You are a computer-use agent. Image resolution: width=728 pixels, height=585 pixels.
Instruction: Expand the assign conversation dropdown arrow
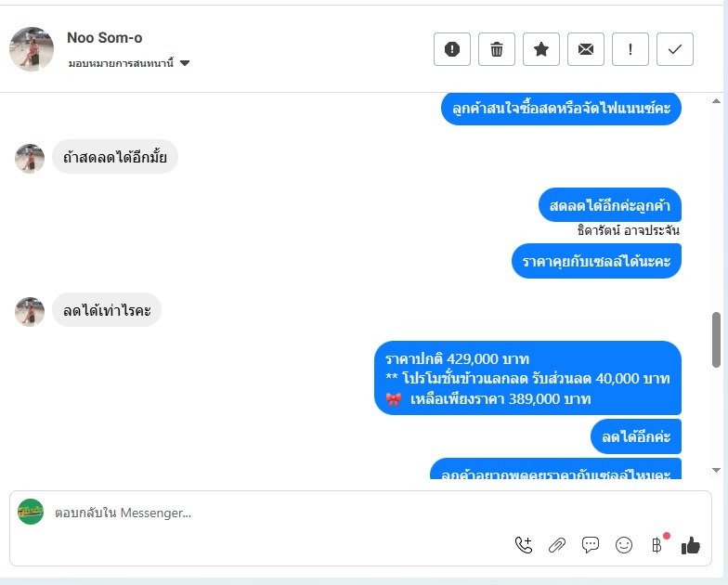pos(185,63)
